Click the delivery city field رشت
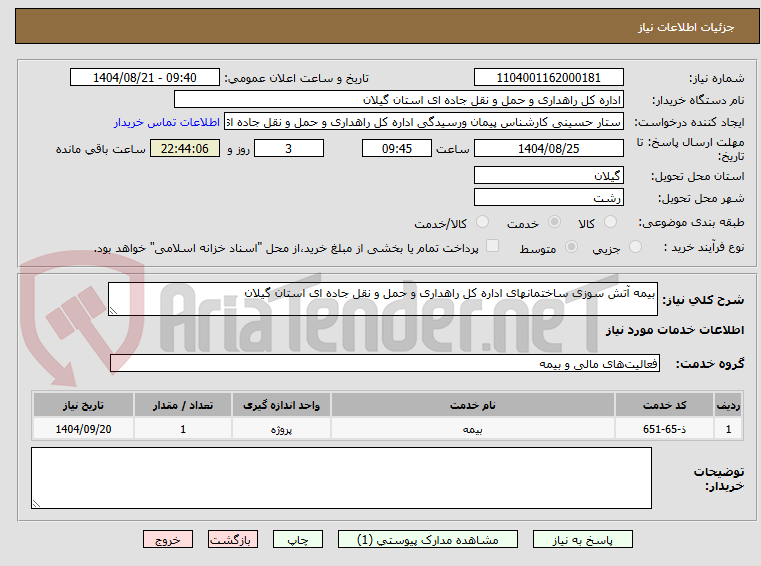The image size is (761, 566). pyautogui.click(x=548, y=198)
